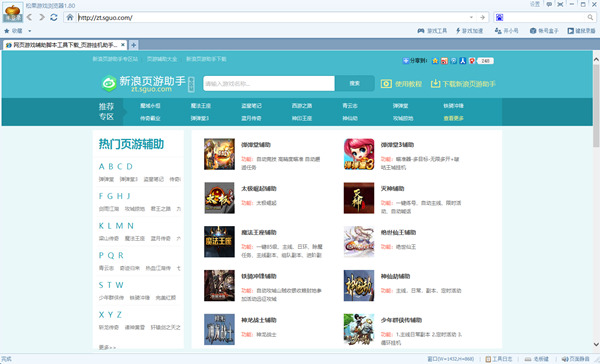Screen dimensions: 600x364
Task: Select the 网页游戏辅助脚本工具下载 tab
Action: click(65, 45)
